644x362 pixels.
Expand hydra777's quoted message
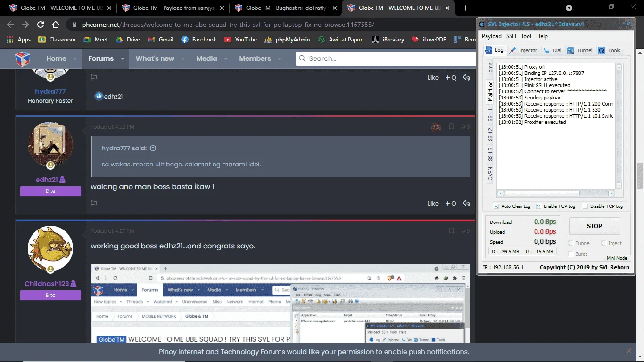pos(153,148)
